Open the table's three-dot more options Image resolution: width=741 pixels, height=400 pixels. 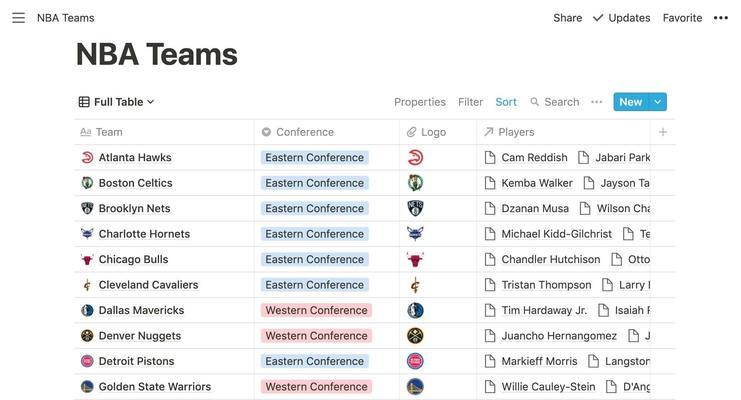[596, 102]
